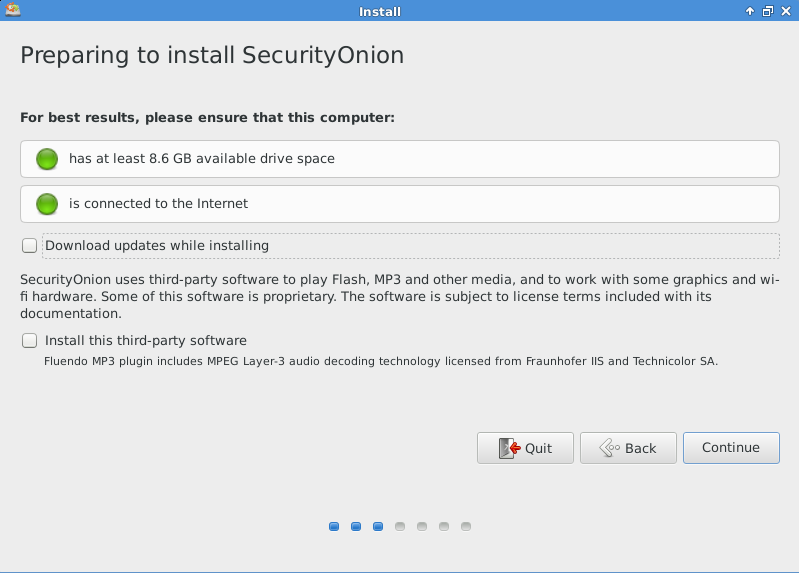This screenshot has width=799, height=573.
Task: Click the installer icon in the title bar
Action: click(x=12, y=11)
